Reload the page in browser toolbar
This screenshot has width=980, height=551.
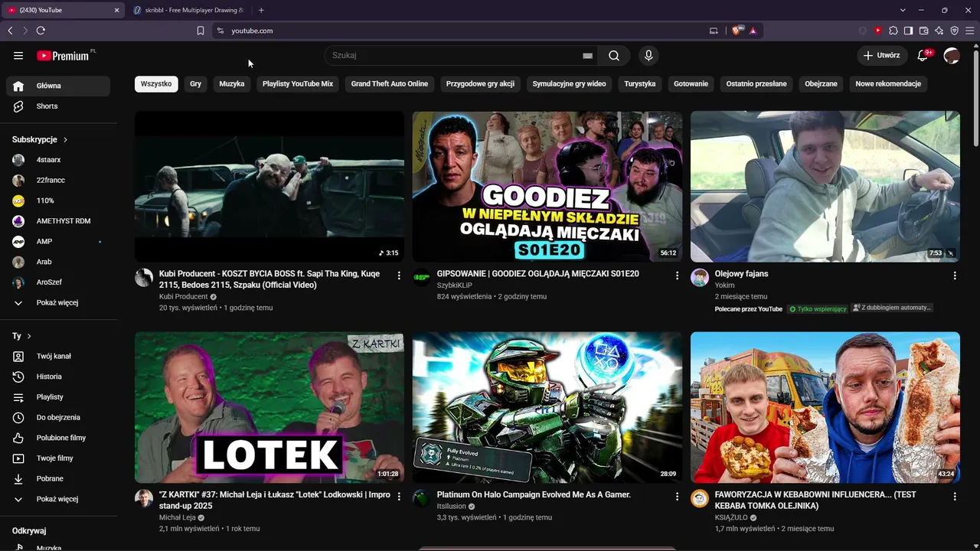41,31
